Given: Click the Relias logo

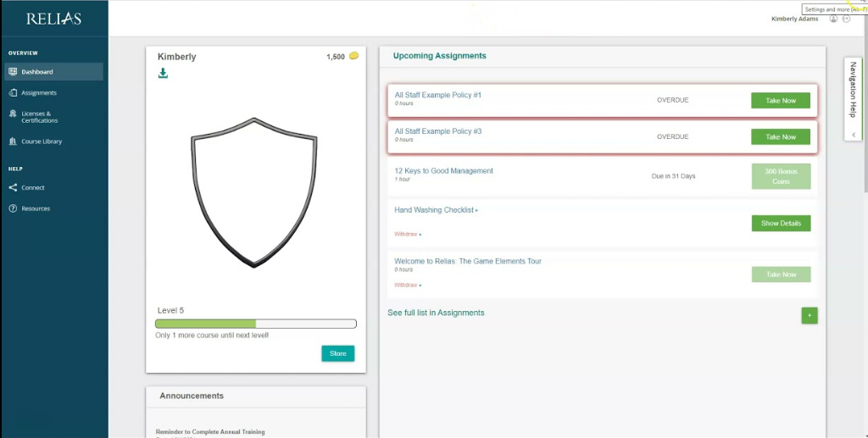Looking at the screenshot, I should (x=53, y=19).
